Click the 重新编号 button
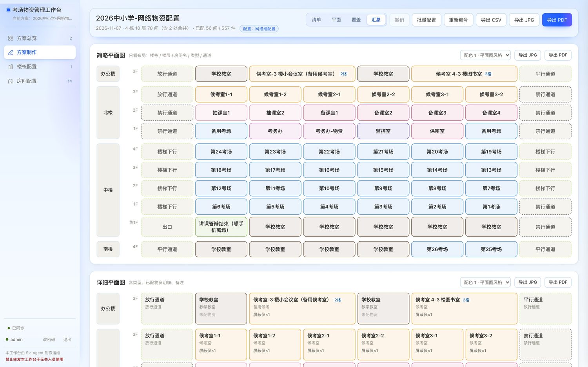Image resolution: width=588 pixels, height=367 pixels. click(458, 20)
